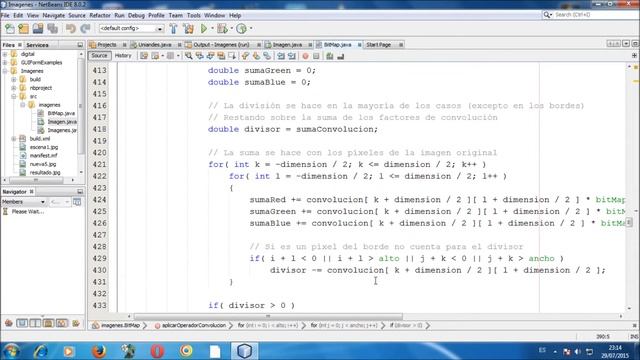Click the Undo toolbar icon
Screen dimensions: 640x360
coord(71,29)
